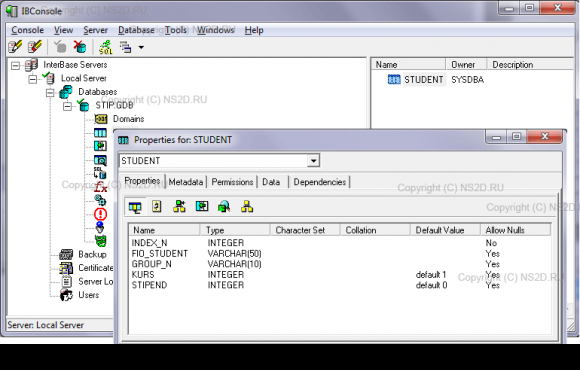The height and width of the screenshot is (370, 580).
Task: Select the Backup tree item
Action: point(92,255)
